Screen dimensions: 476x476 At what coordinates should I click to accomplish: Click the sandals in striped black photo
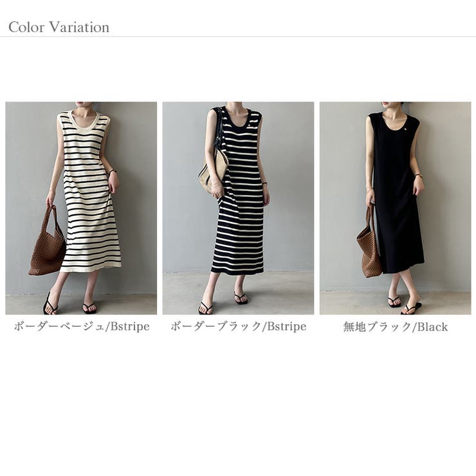click(x=224, y=303)
